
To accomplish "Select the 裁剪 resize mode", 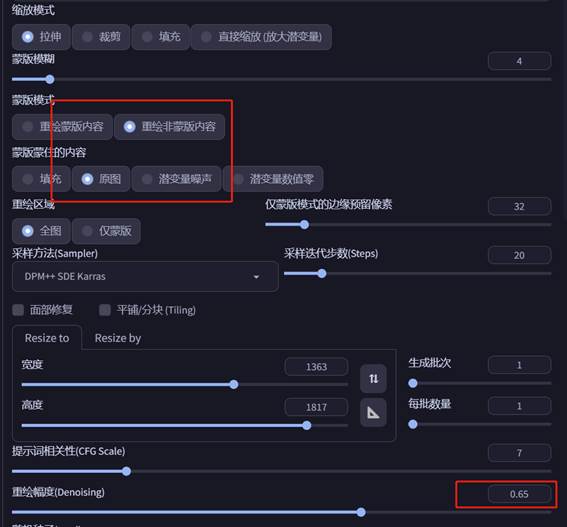I will pos(101,37).
